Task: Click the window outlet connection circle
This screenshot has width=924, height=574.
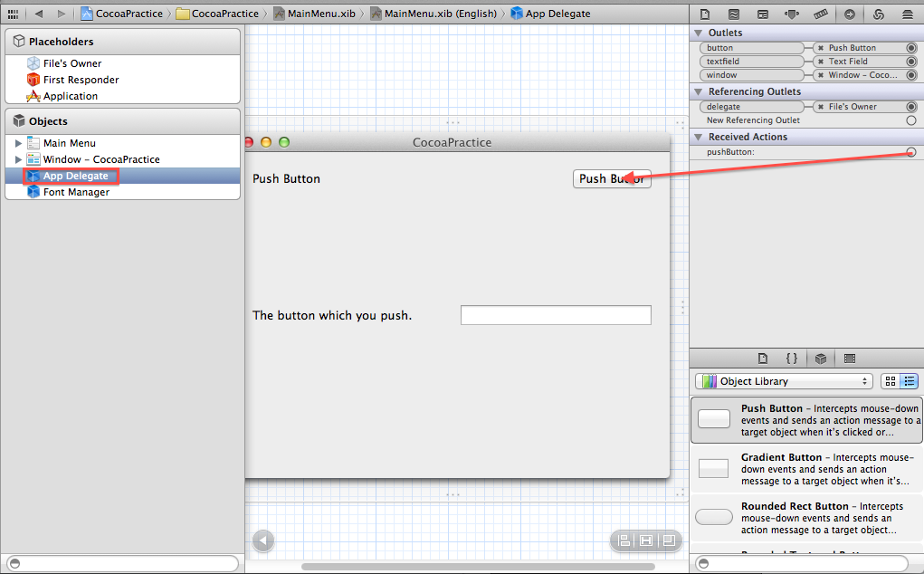Action: click(911, 75)
